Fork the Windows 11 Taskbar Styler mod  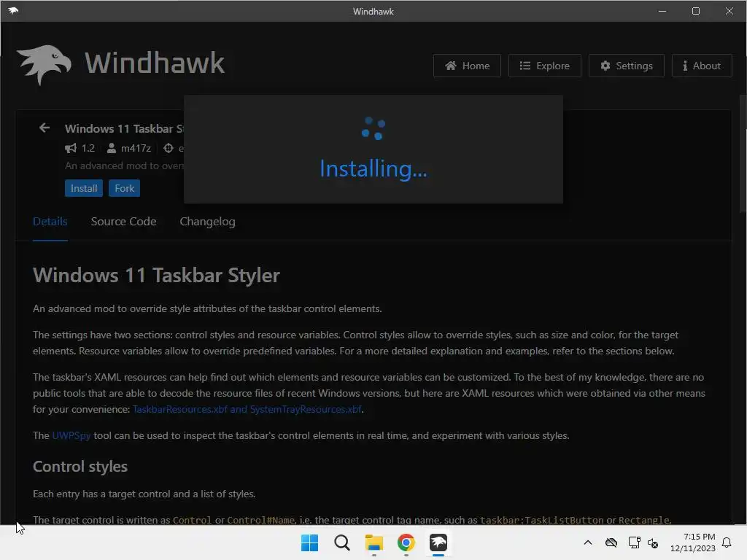[x=124, y=188]
